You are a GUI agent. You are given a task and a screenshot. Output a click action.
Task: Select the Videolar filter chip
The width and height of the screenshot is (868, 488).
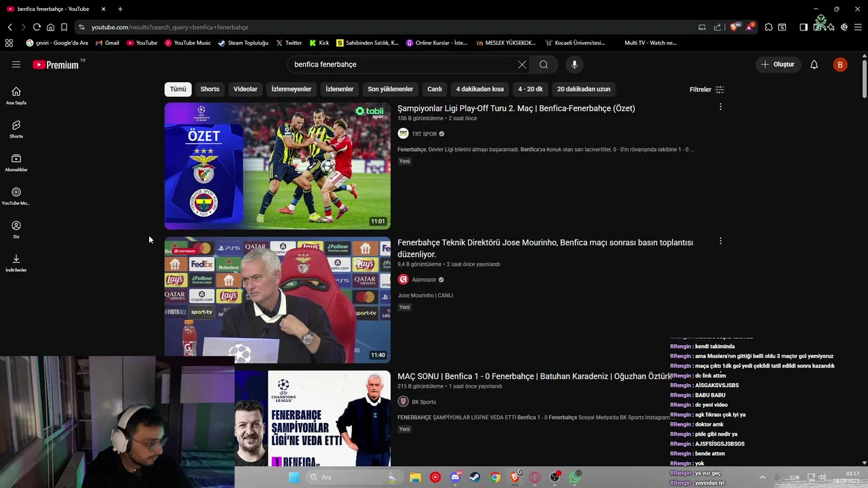245,89
